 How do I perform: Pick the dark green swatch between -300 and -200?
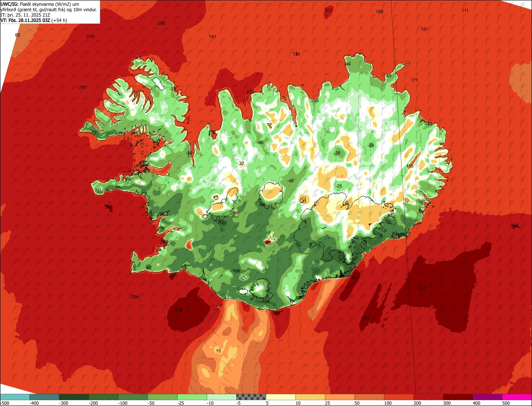click(74, 397)
